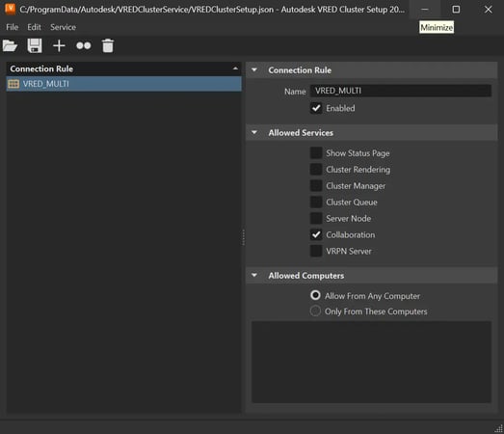Screen dimensions: 504x434
Task: Toggle the Enabled checkbox
Action: 316,108
